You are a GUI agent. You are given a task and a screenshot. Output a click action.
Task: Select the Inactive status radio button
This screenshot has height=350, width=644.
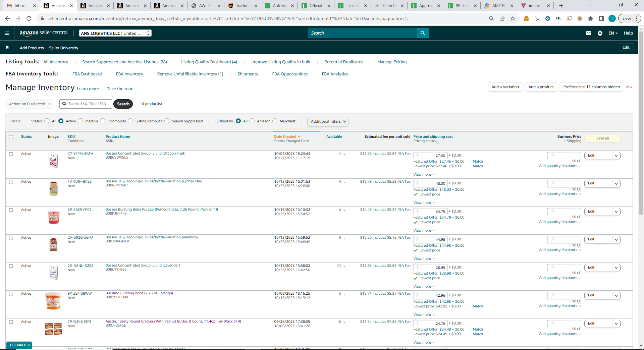80,121
